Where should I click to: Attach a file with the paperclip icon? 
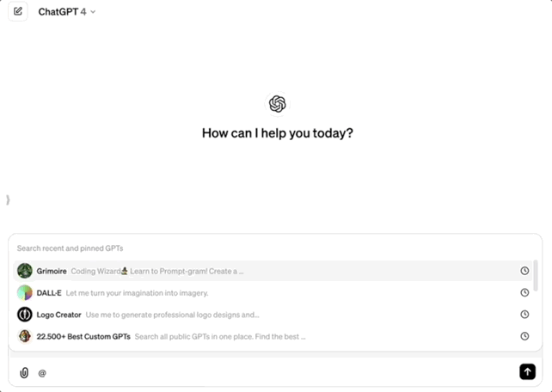24,372
